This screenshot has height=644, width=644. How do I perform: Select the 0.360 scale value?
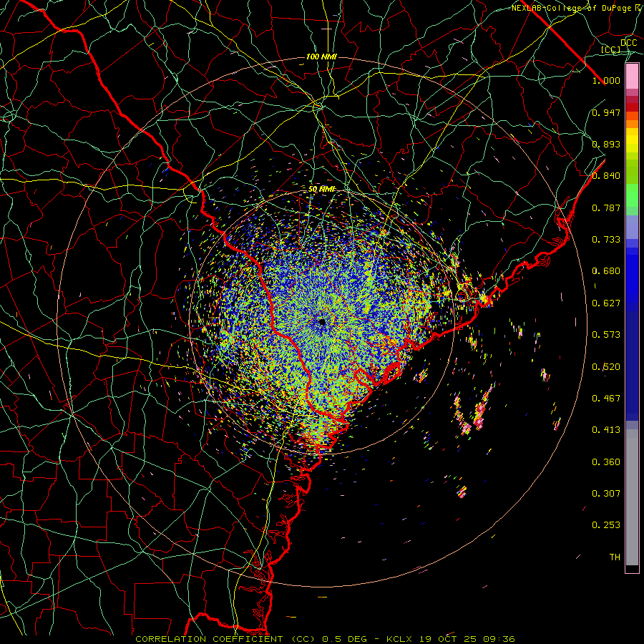tap(606, 462)
